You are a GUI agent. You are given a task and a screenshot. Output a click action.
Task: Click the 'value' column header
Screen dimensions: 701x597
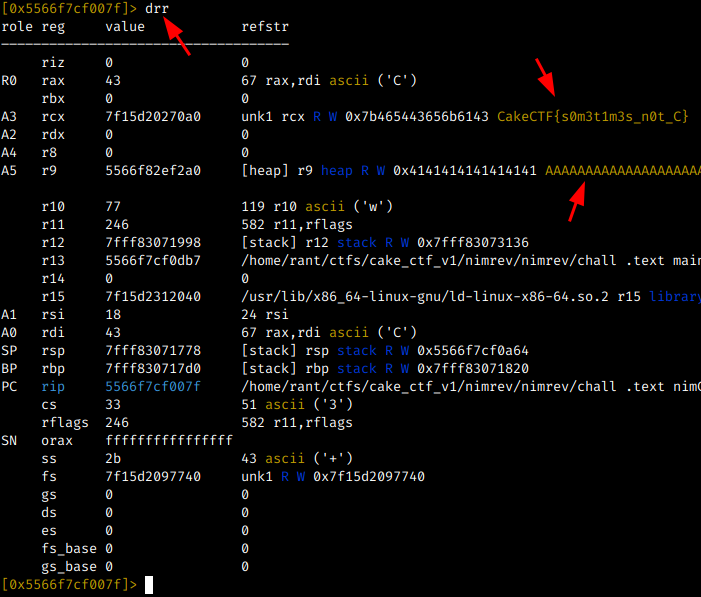[125, 27]
